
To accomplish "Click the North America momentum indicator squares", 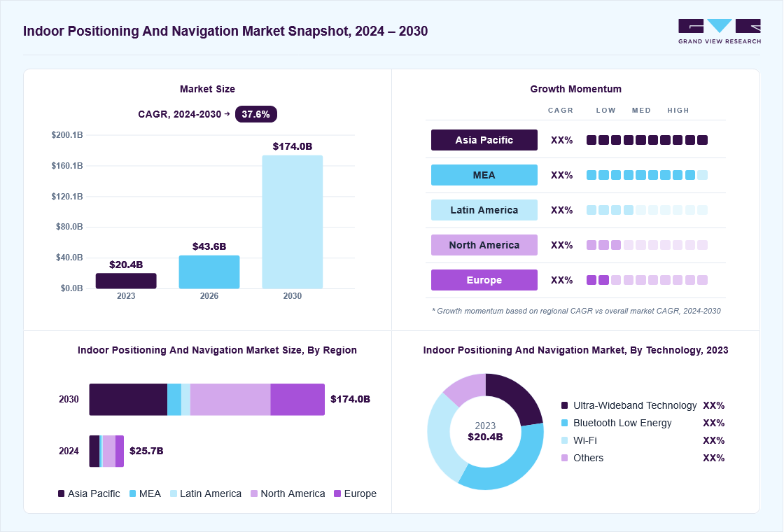I will point(647,245).
